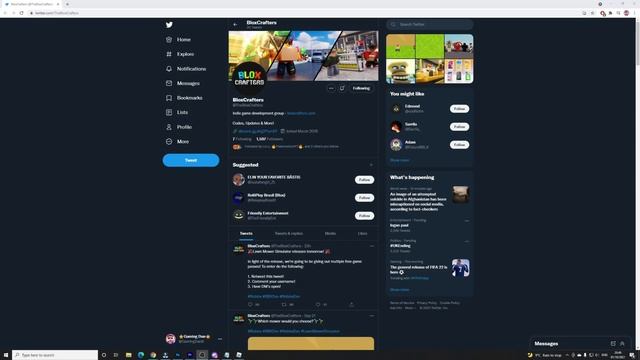Open the Afghanistan news item in What's happening
This screenshot has height=360, width=640.
coord(429,200)
